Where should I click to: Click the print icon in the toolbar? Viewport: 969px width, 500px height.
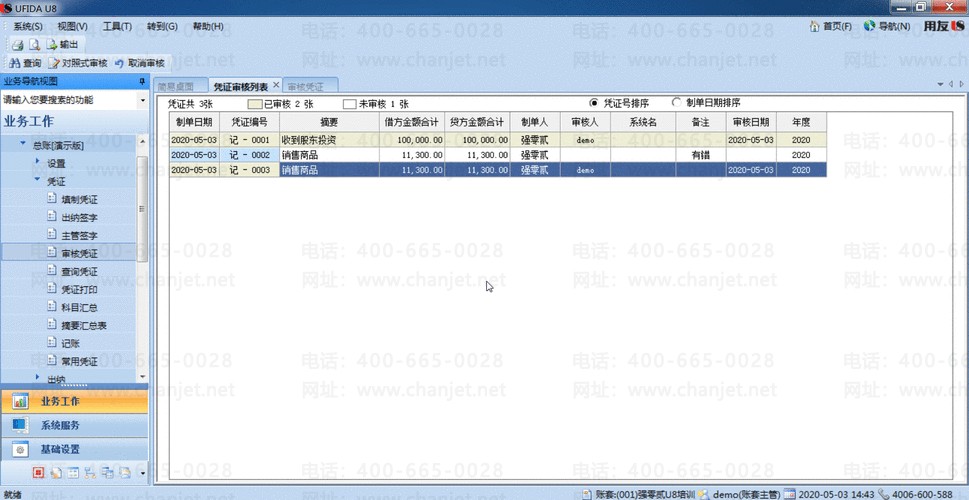(x=18, y=44)
